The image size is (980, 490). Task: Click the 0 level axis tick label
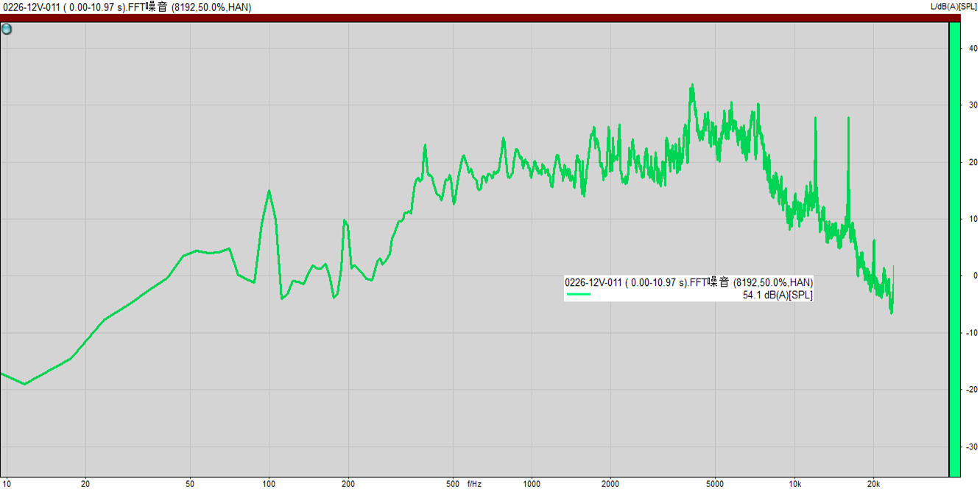975,276
